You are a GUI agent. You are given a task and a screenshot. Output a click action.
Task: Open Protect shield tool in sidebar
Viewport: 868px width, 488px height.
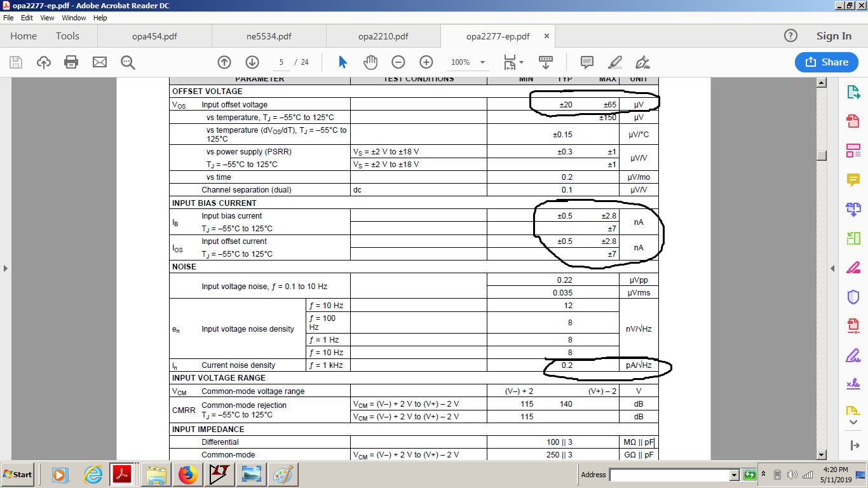[x=853, y=297]
